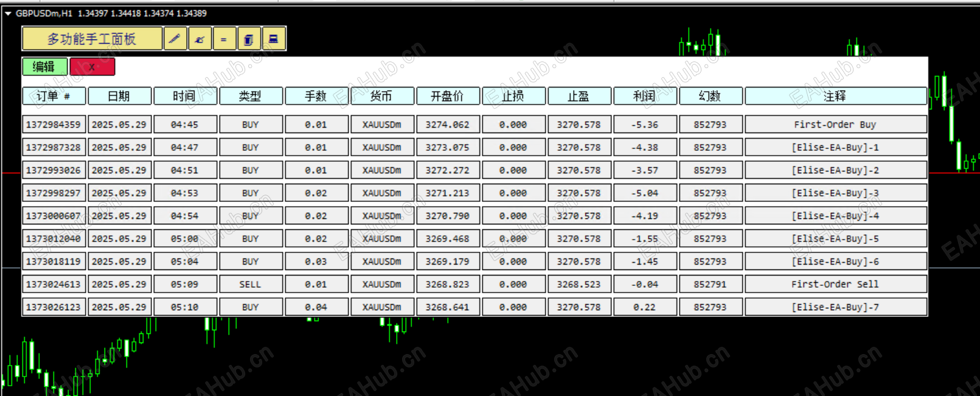Click the profit value -5.36
The width and height of the screenshot is (980, 396).
(x=645, y=125)
